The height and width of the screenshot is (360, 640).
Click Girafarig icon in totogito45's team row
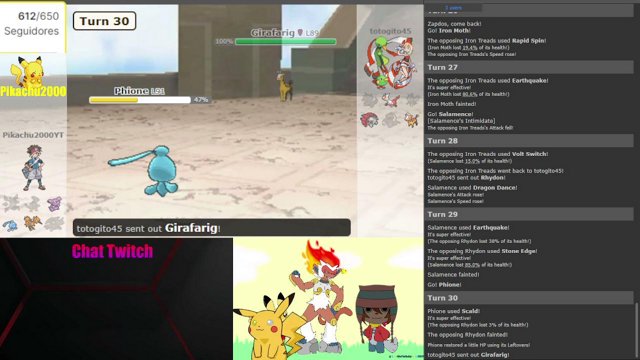(411, 120)
